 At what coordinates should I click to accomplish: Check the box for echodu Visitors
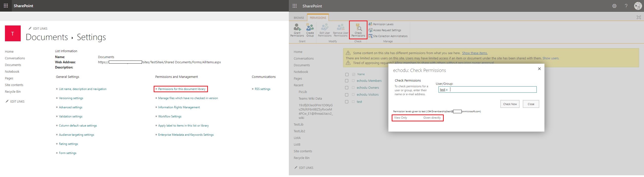[x=347, y=95]
